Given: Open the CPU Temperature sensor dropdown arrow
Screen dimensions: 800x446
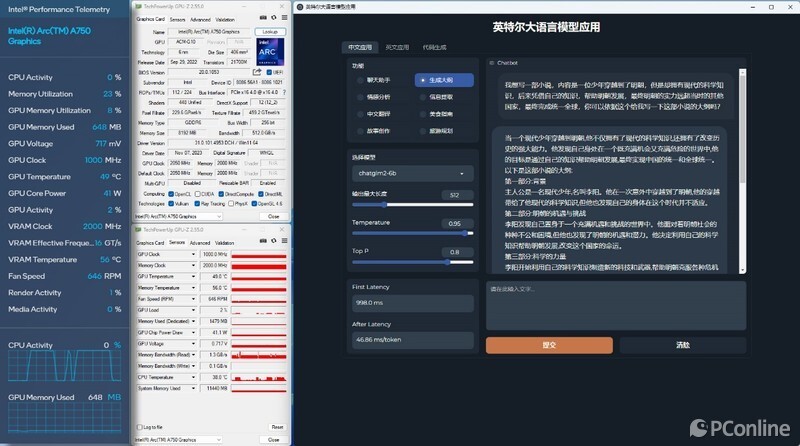Looking at the screenshot, I should pos(193,378).
